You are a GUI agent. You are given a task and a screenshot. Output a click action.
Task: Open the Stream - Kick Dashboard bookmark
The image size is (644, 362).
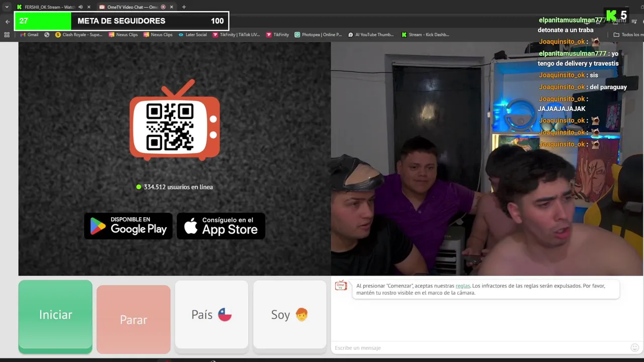(x=425, y=35)
